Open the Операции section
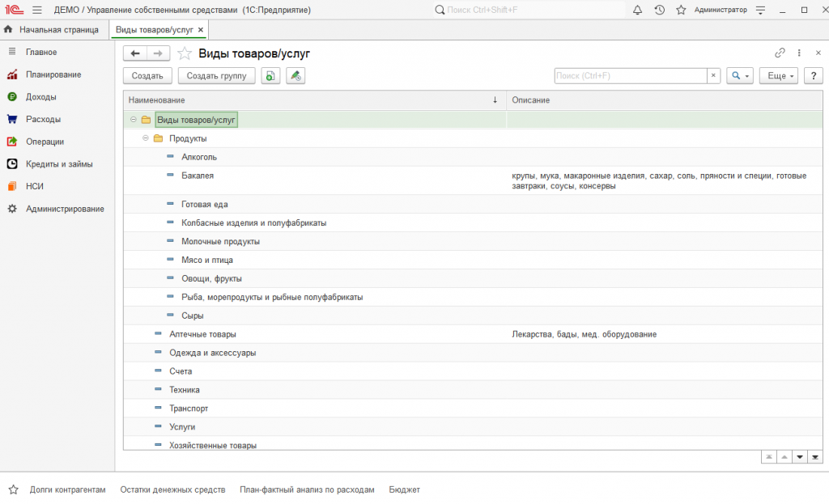Image resolution: width=829 pixels, height=504 pixels. pos(45,142)
